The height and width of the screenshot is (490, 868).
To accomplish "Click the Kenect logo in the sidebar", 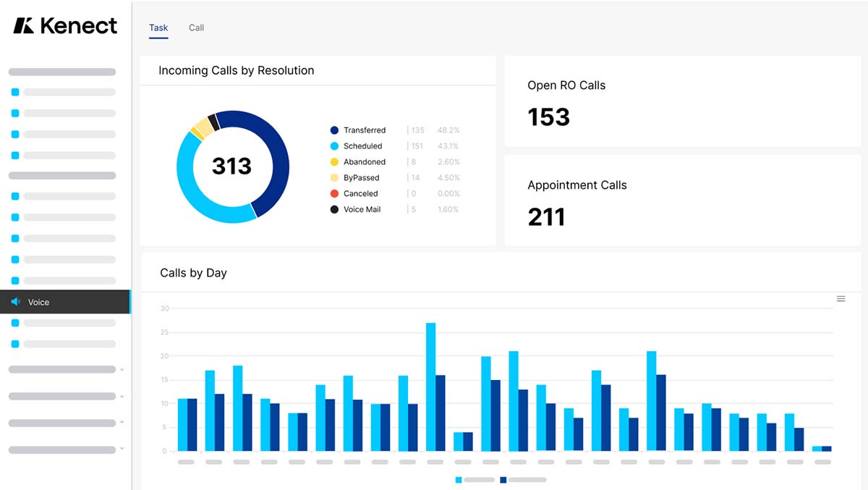I will pyautogui.click(x=65, y=26).
